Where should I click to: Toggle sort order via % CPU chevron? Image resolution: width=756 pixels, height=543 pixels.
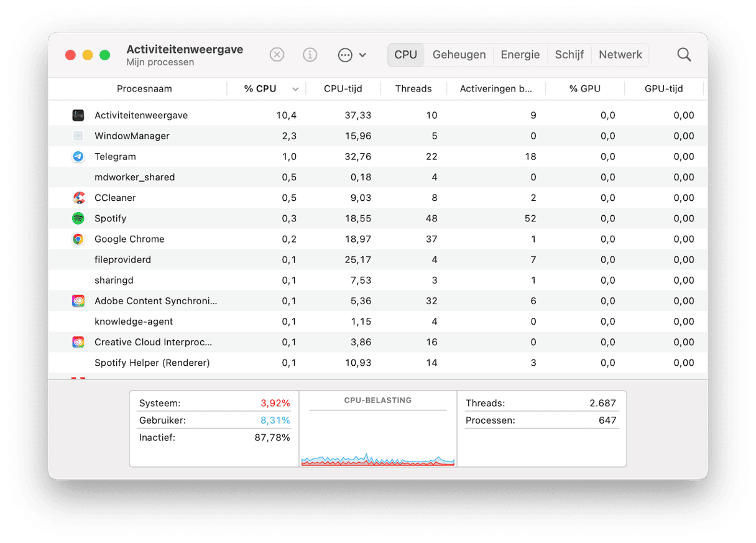click(x=295, y=89)
